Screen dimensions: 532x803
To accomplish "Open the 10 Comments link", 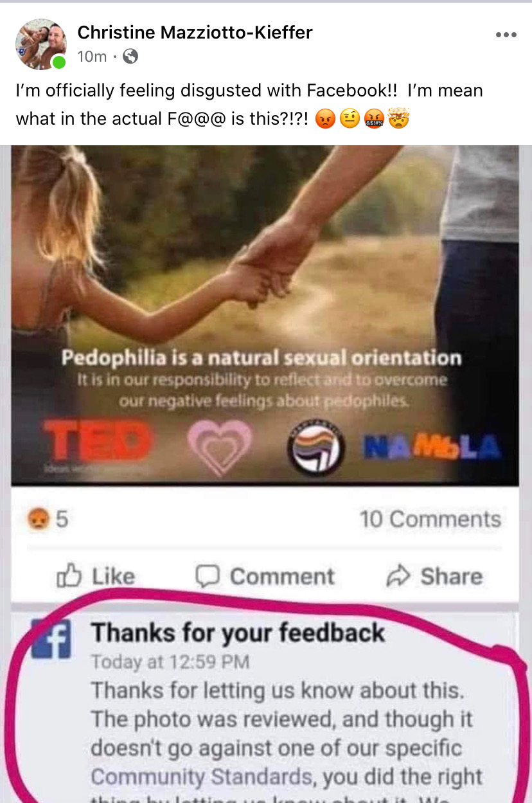I will [x=430, y=519].
